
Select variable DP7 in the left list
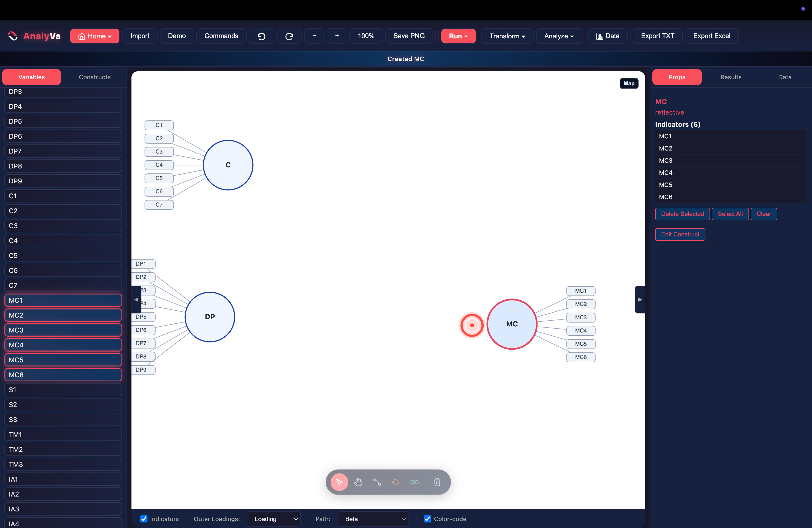[x=63, y=151]
